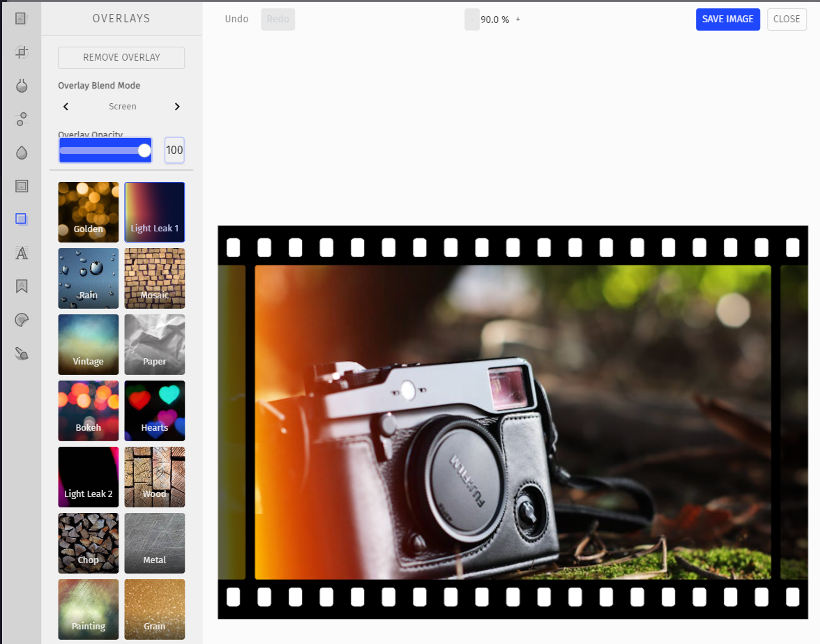This screenshot has width=820, height=644.
Task: Apply the Painting overlay
Action: pyautogui.click(x=89, y=609)
